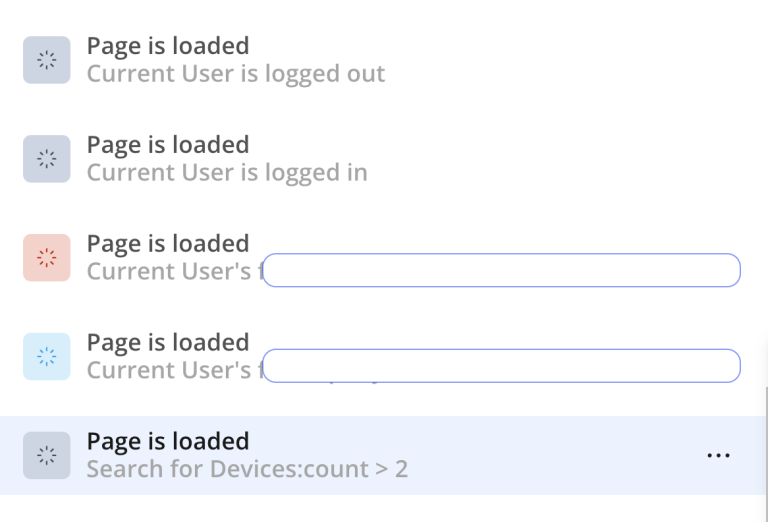This screenshot has height=522, width=768.
Task: Click 'Page is loaded' title next to the red icon
Action: coord(168,244)
